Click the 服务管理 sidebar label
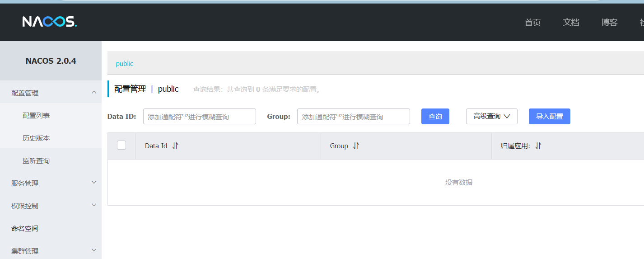644x259 pixels. [x=25, y=183]
